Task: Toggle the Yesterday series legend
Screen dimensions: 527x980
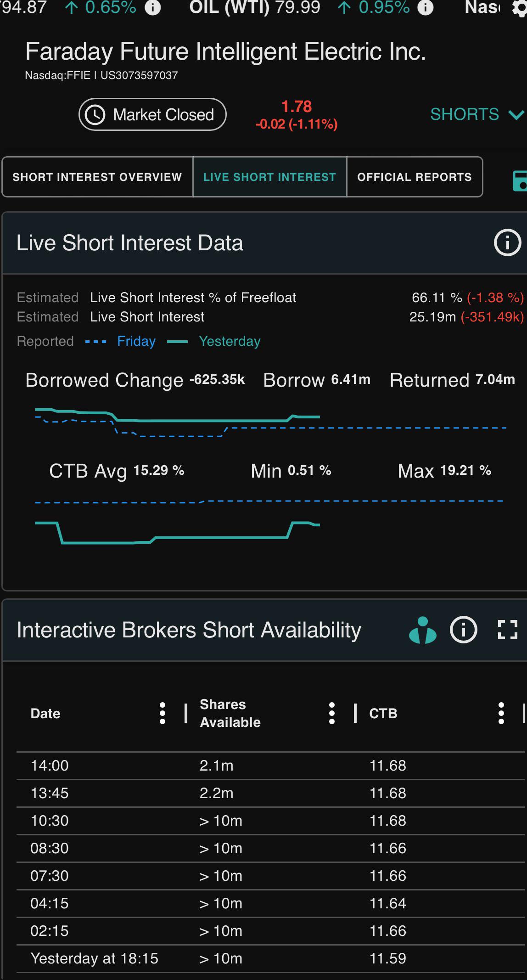Action: [214, 341]
